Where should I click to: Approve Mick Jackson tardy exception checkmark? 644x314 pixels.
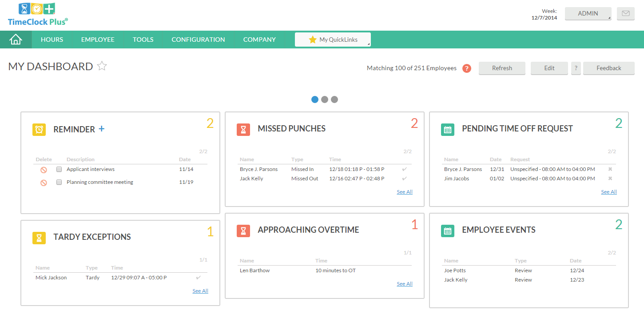coord(198,278)
